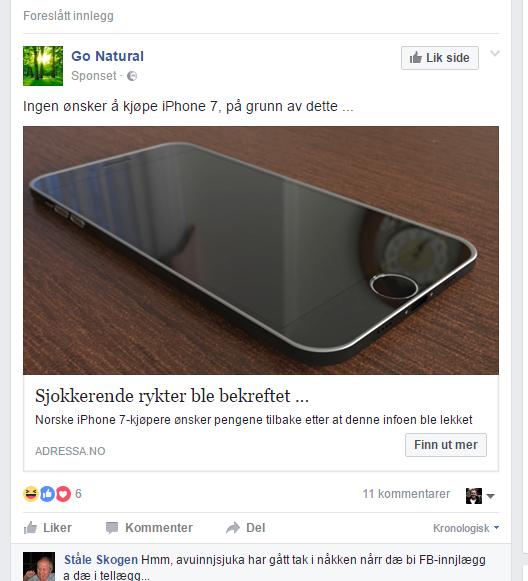The image size is (528, 581).
Task: Click Ståle Skogen's commenter name
Action: [101, 560]
